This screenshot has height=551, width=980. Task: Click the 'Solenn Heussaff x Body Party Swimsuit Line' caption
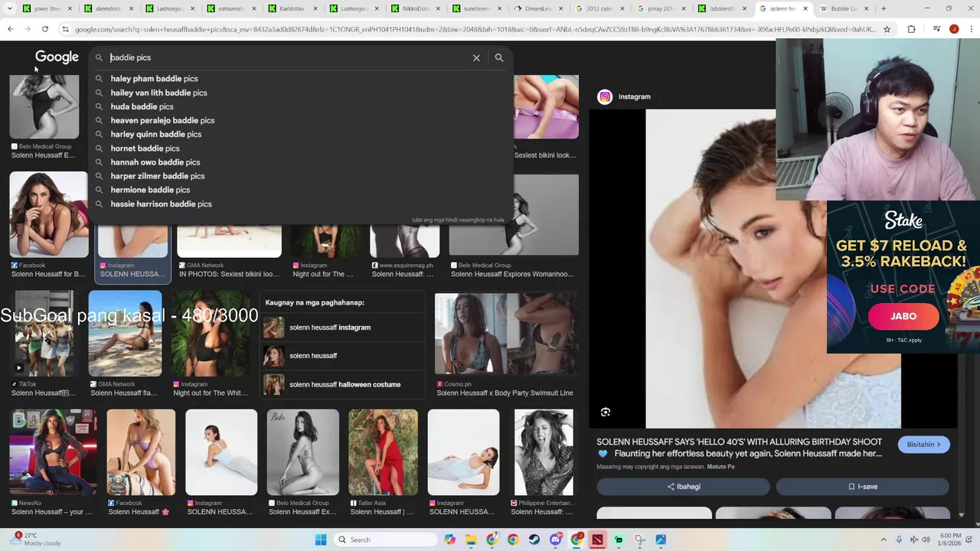pos(505,393)
